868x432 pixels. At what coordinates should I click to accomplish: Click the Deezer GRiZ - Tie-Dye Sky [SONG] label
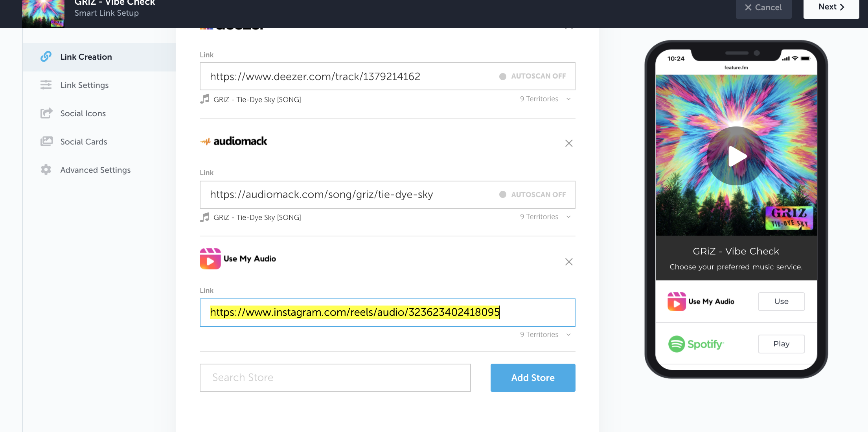[257, 100]
